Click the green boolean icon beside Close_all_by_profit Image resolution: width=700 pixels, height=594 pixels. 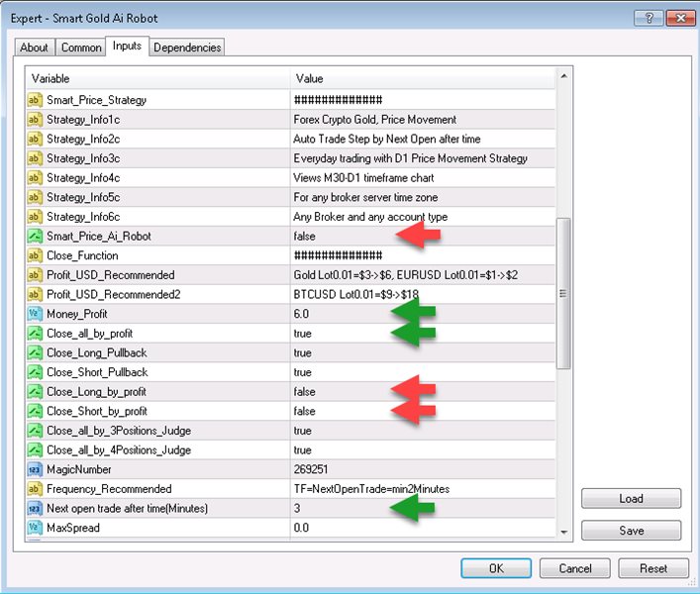pyautogui.click(x=35, y=333)
